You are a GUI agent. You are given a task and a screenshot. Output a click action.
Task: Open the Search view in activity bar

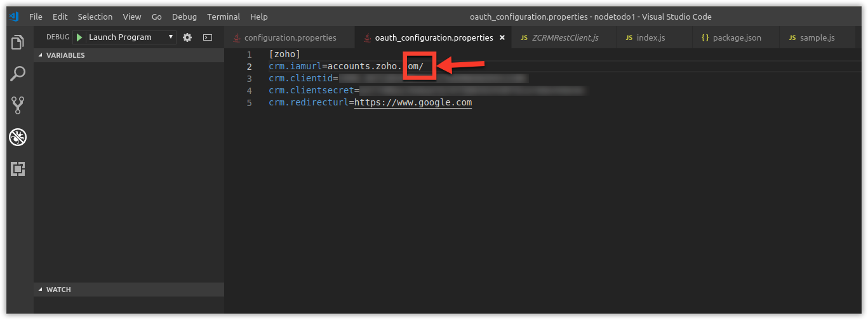point(18,74)
